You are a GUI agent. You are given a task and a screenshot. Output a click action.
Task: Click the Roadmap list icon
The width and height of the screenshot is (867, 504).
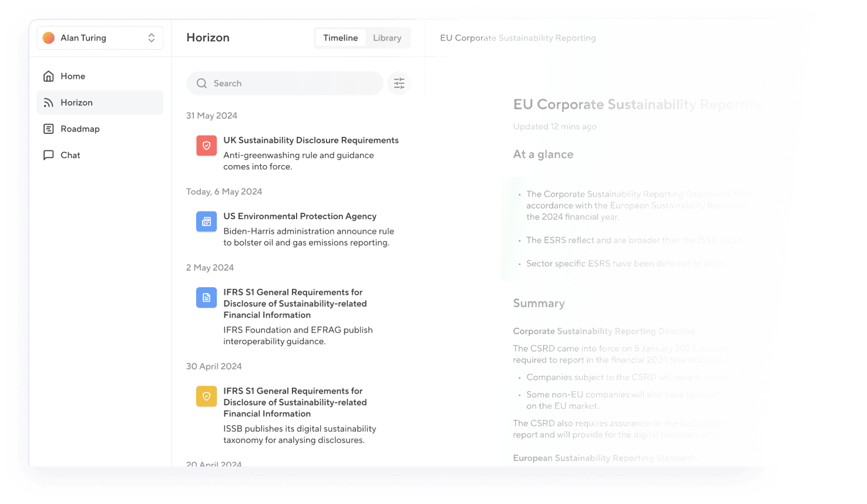(49, 129)
